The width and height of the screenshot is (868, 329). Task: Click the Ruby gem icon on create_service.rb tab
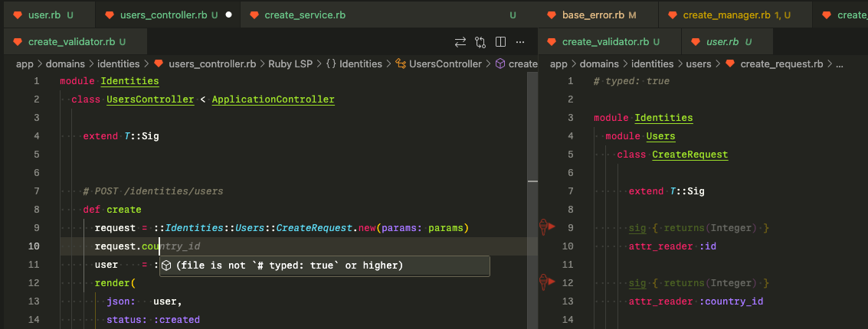[x=254, y=15]
